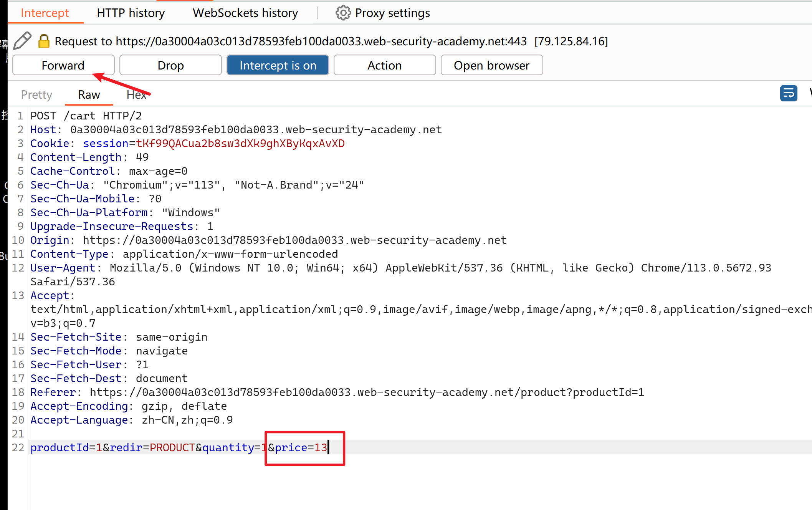Open the HTTP history tab
The height and width of the screenshot is (510, 812).
[x=131, y=13]
